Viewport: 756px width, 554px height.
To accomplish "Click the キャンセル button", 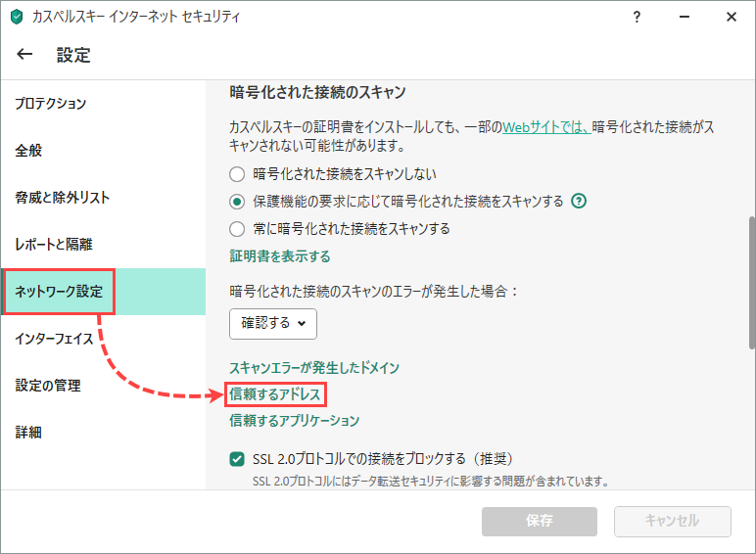I will pos(672,522).
